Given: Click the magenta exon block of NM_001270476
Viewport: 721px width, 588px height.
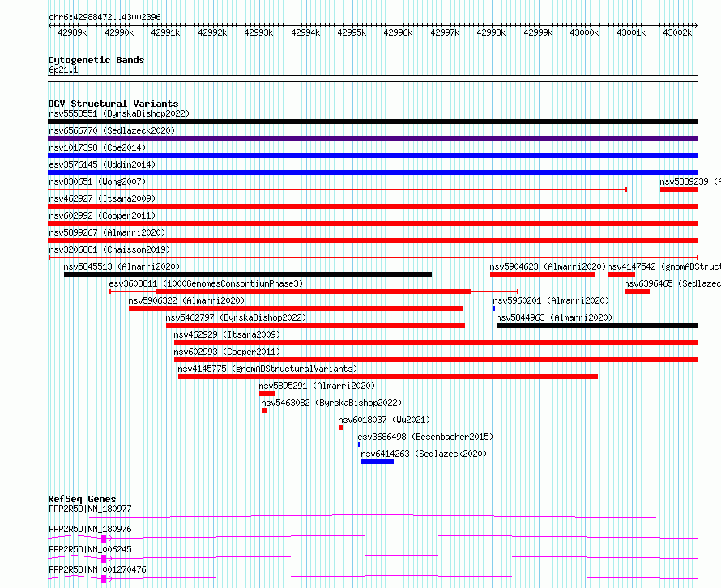Looking at the screenshot, I should 104,579.
